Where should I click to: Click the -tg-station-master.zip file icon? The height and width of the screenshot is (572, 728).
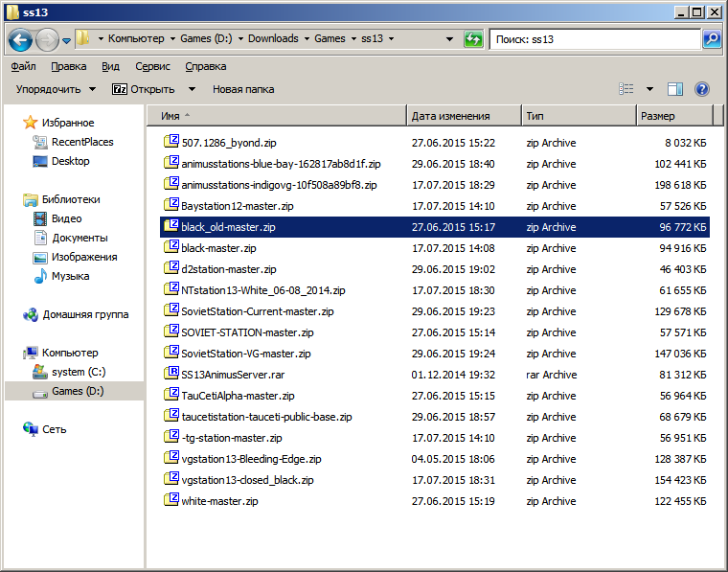171,437
